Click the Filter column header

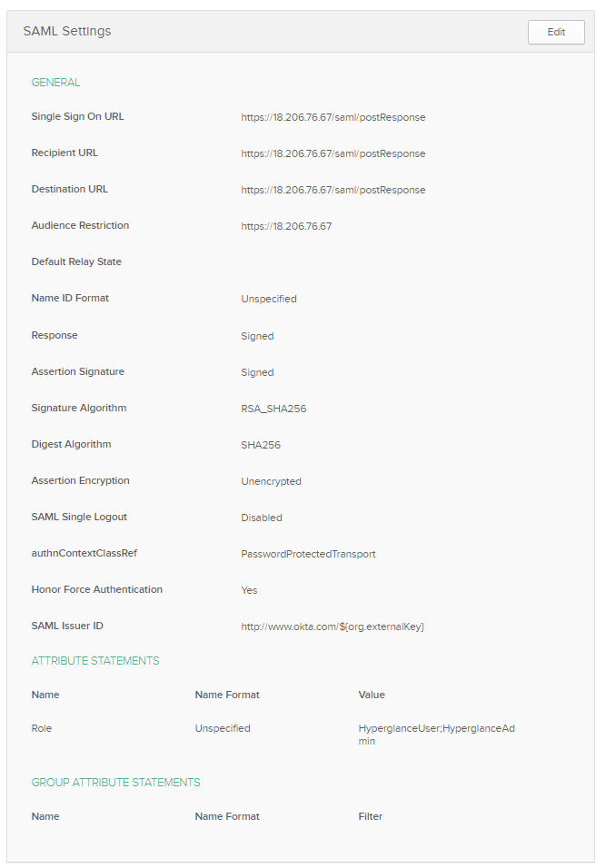tap(371, 816)
